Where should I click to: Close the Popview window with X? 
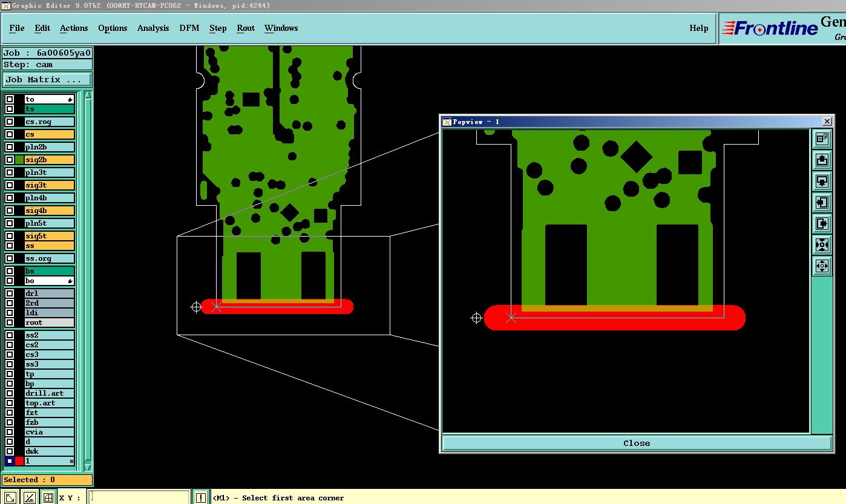[x=827, y=122]
